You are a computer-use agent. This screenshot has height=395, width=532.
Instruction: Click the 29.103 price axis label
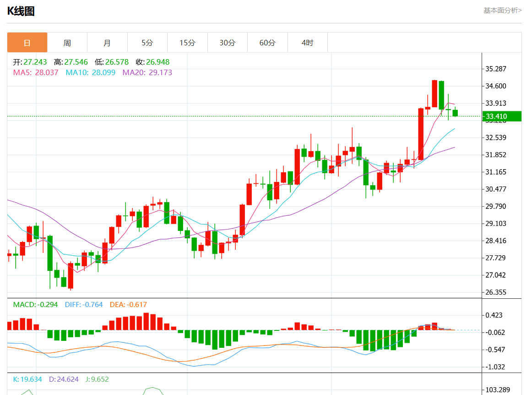[x=496, y=224]
